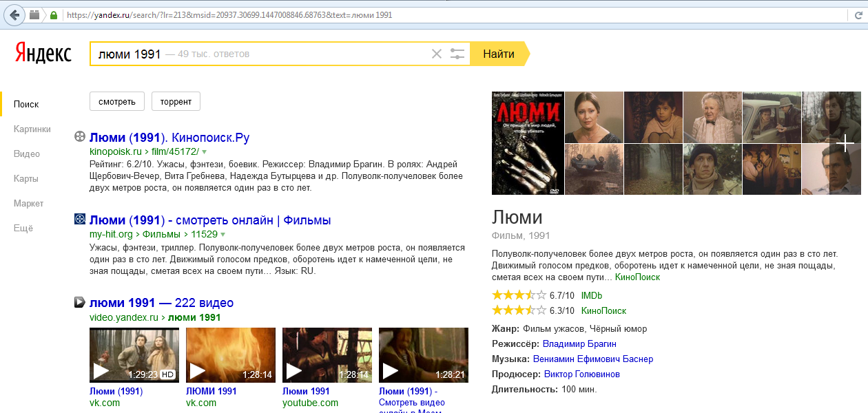The width and height of the screenshot is (868, 413).
Task: Open the photo of the man in a cap
Action: pos(712,169)
